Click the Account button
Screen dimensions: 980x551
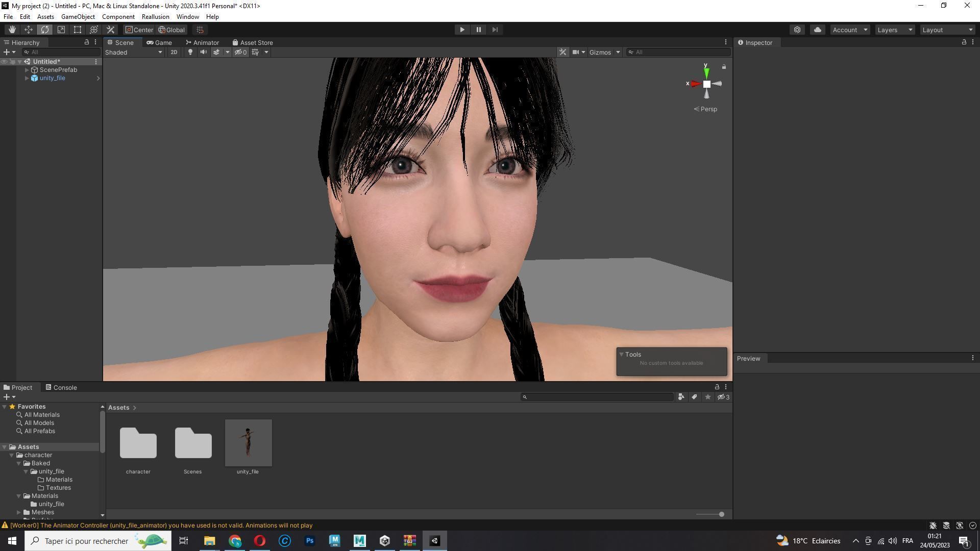tap(849, 30)
